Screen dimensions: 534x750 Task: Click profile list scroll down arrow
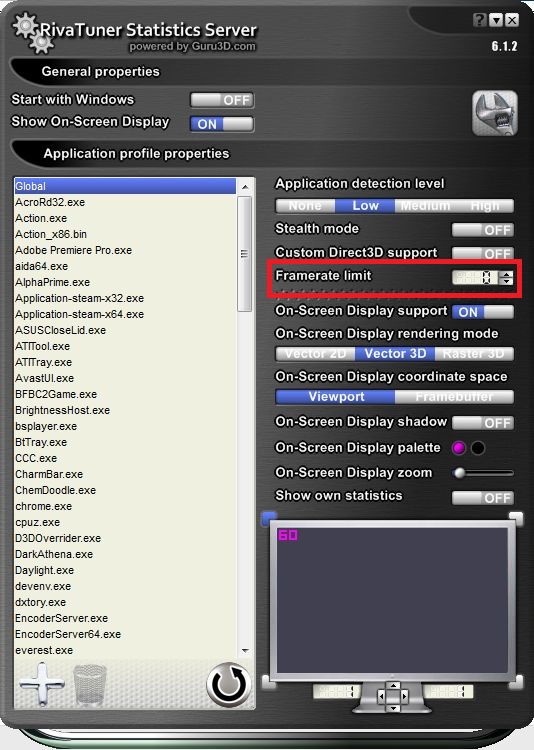245,651
